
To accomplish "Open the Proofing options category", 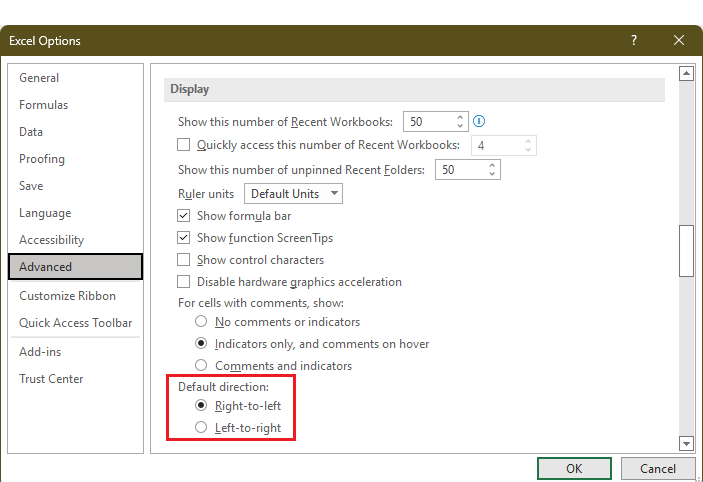I will [75, 159].
